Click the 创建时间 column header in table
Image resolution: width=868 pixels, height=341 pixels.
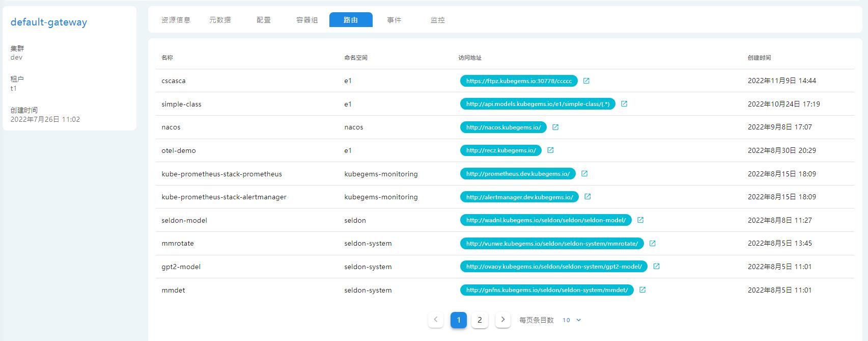point(759,58)
